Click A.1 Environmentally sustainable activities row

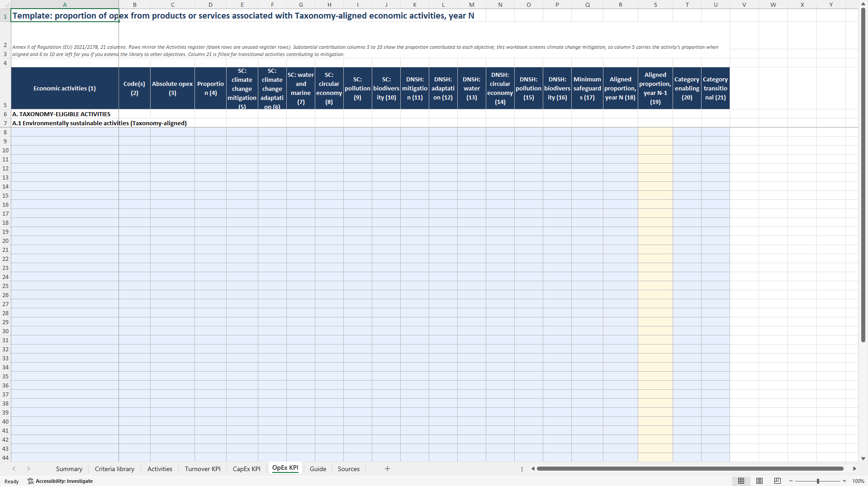tap(100, 123)
